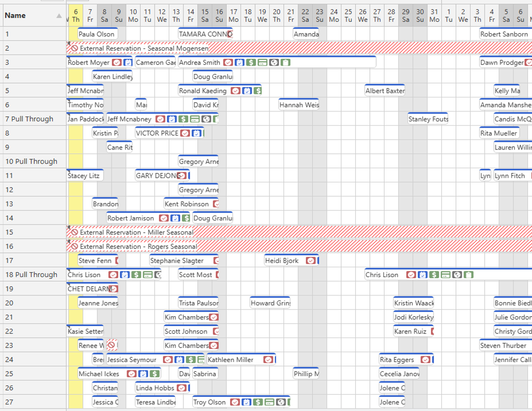Open Cecelia Janov reservation on site 25
532x411 pixels.
[x=399, y=373]
